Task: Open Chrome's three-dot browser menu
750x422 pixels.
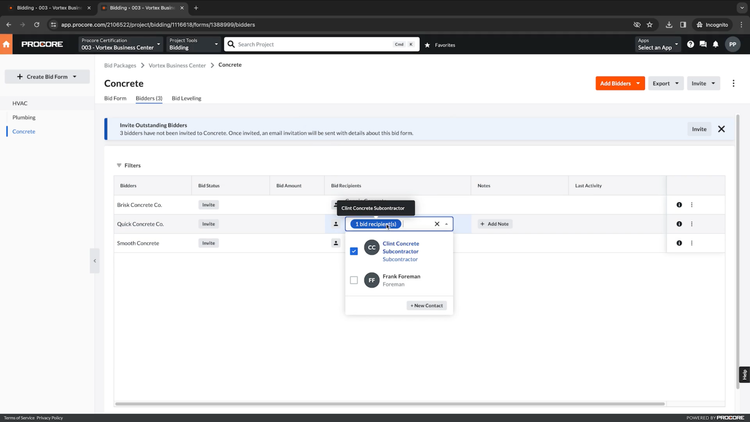Action: (741, 24)
